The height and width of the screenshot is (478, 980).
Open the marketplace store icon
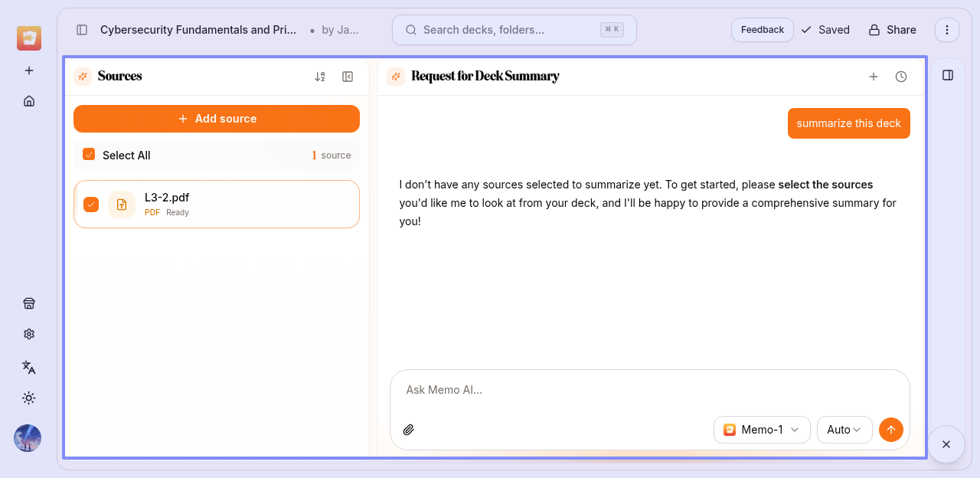(29, 303)
